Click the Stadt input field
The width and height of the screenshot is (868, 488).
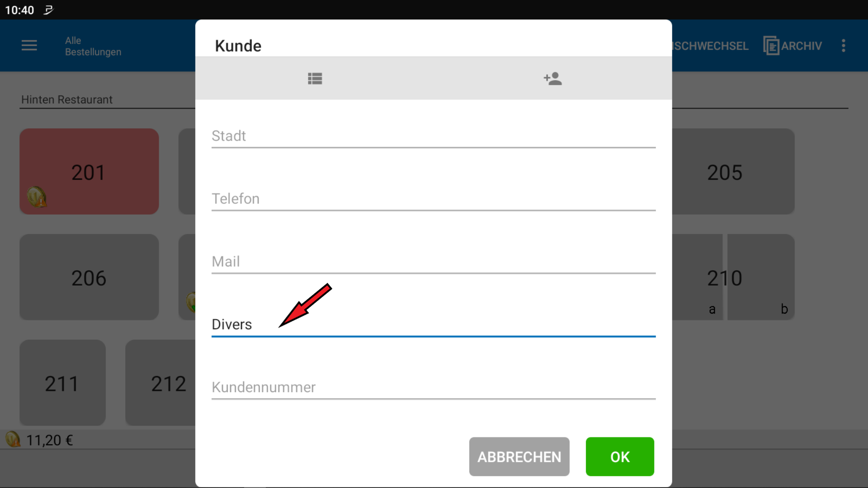click(x=433, y=136)
